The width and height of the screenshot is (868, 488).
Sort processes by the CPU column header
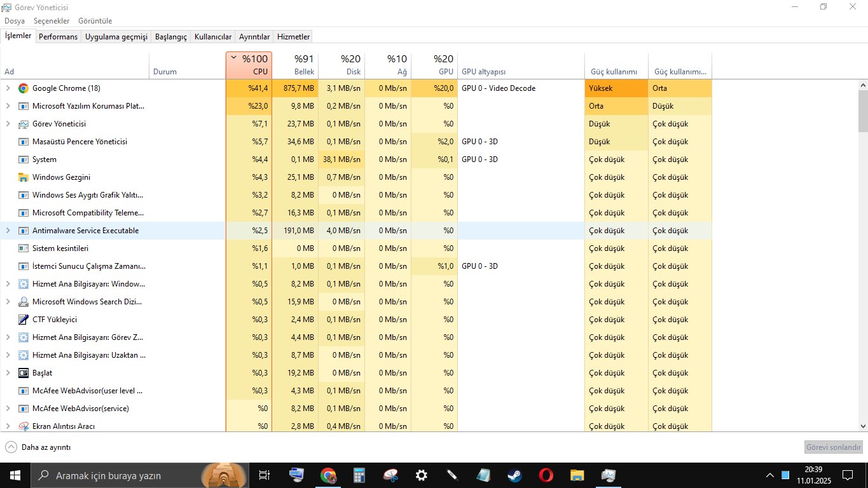click(249, 65)
